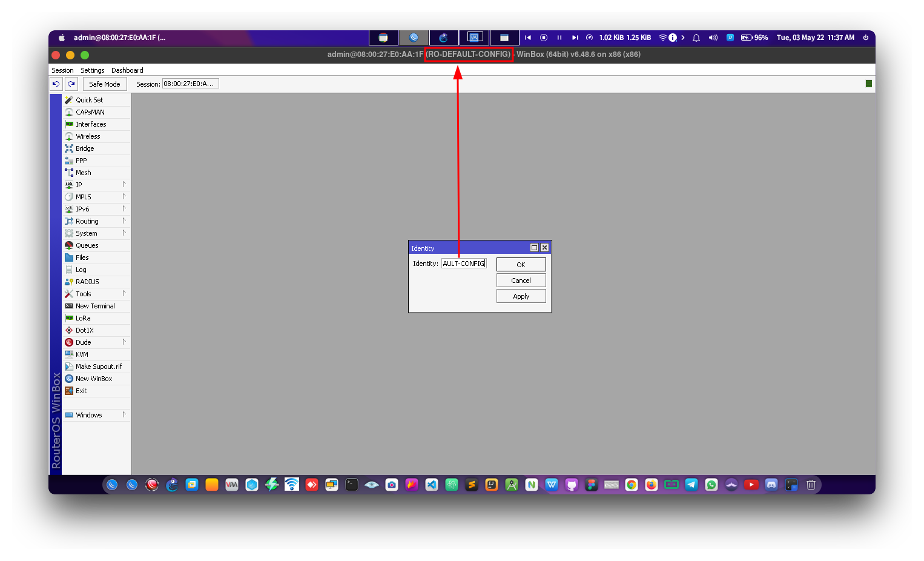Image resolution: width=924 pixels, height=561 pixels.
Task: Open the Interfaces window
Action: pos(91,124)
